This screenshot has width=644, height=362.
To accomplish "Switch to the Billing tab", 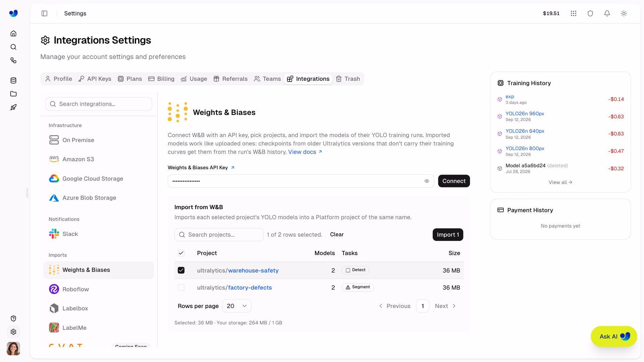I will click(x=161, y=79).
